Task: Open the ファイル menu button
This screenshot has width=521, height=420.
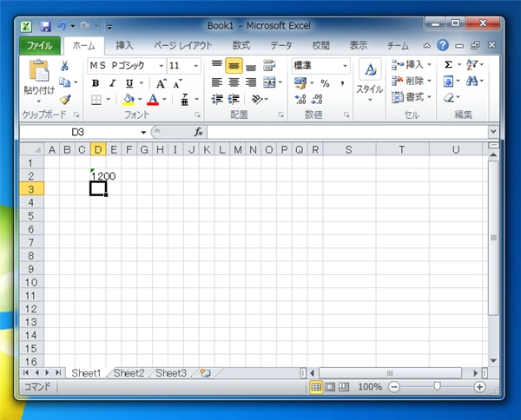Action: (40, 45)
